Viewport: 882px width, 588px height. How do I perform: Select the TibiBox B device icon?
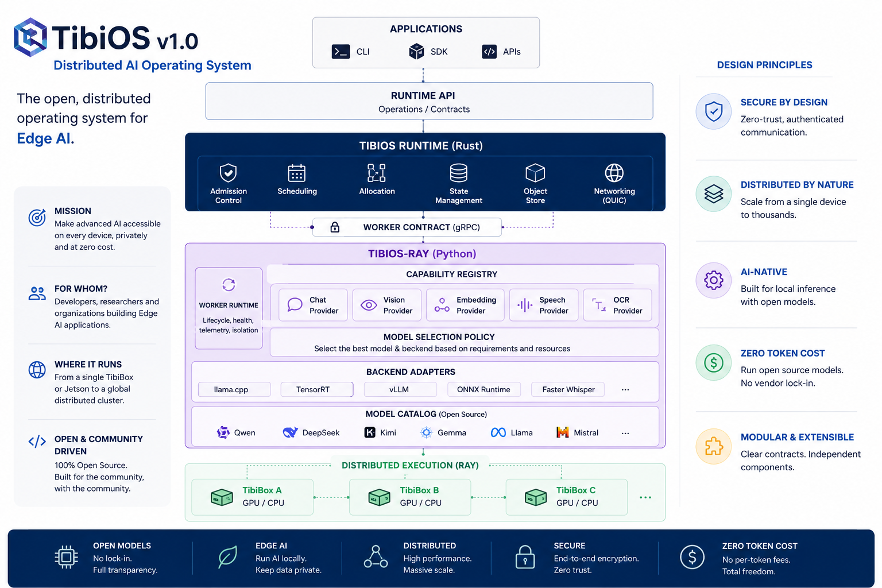tap(379, 497)
